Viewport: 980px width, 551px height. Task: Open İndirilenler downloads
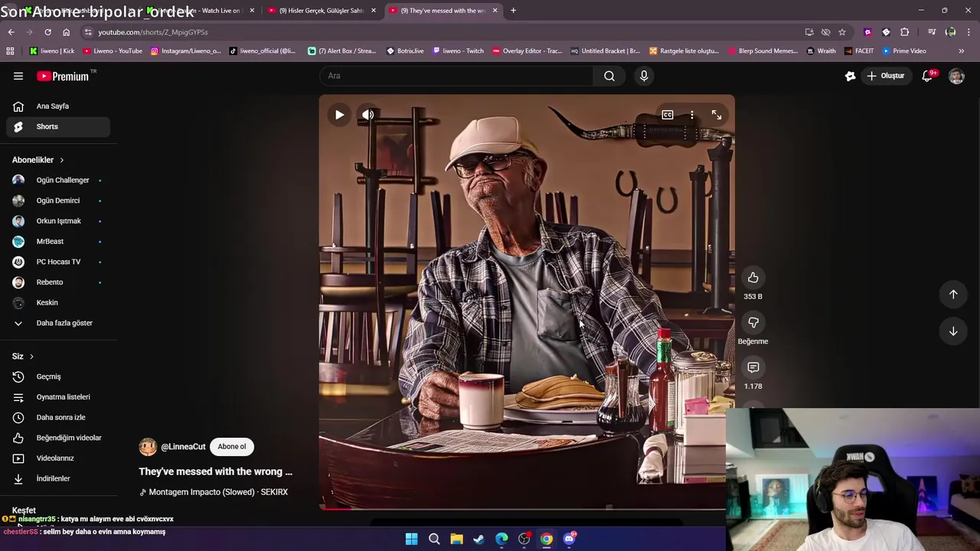[58, 478]
